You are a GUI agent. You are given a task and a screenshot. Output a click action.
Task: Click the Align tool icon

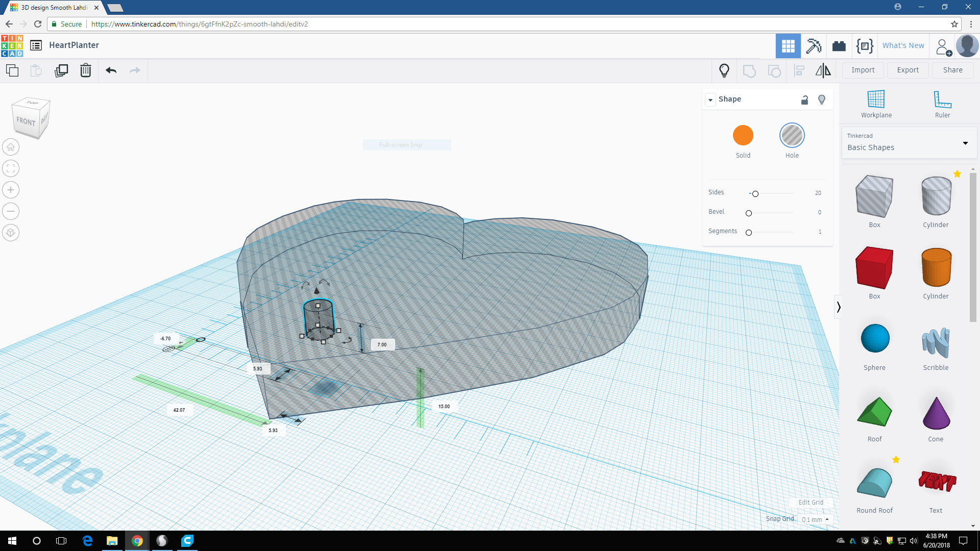(x=799, y=71)
